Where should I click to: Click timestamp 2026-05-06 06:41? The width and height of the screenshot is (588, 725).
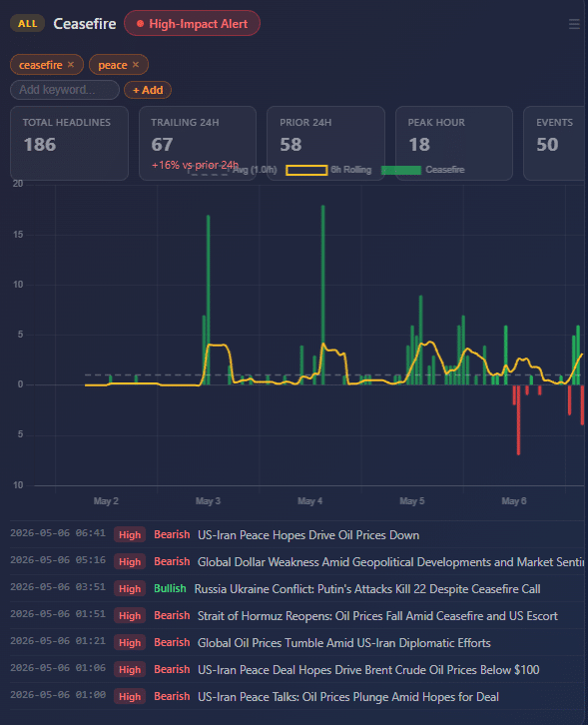[x=58, y=533]
